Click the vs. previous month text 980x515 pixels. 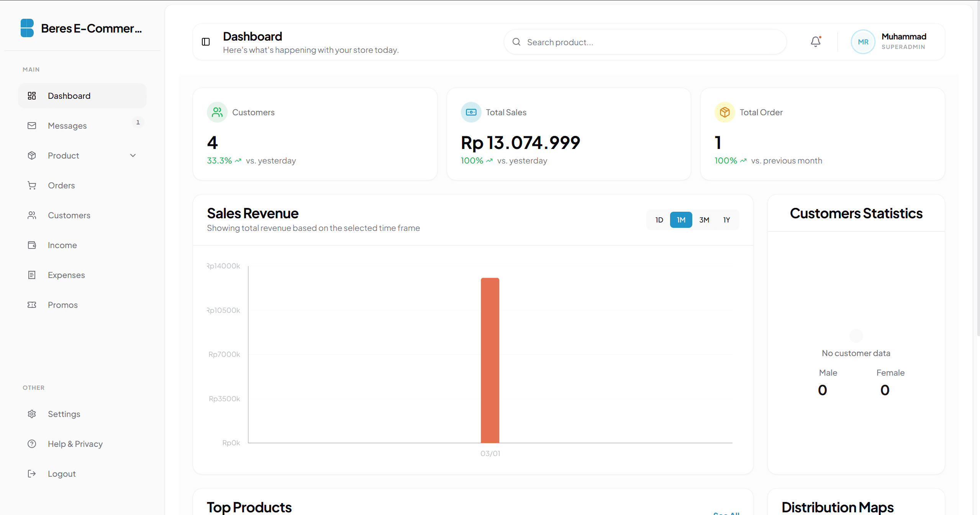(787, 160)
